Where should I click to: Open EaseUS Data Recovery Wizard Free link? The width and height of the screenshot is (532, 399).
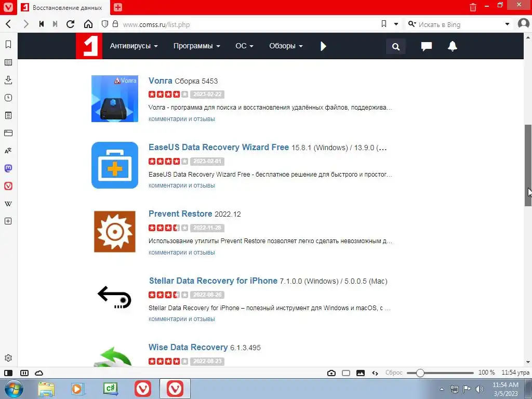(x=219, y=147)
